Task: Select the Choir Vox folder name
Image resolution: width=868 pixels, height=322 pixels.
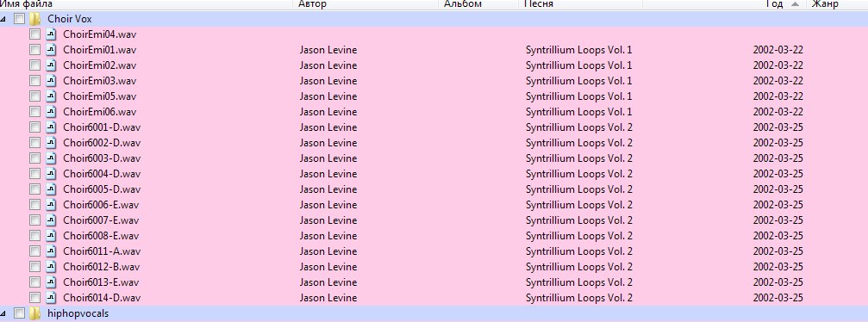Action: click(69, 19)
